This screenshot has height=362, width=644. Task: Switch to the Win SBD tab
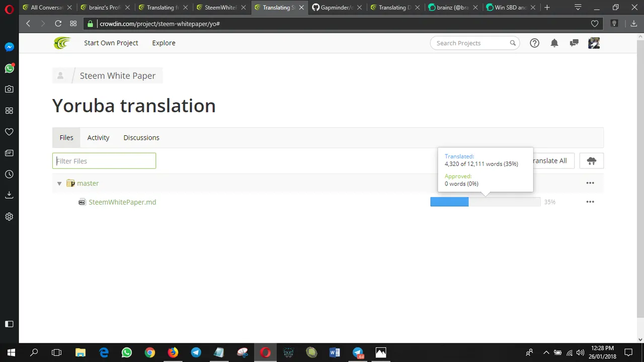click(512, 8)
